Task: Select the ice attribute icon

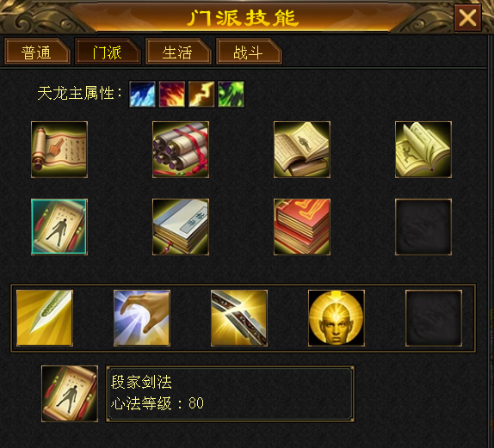Action: 142,94
